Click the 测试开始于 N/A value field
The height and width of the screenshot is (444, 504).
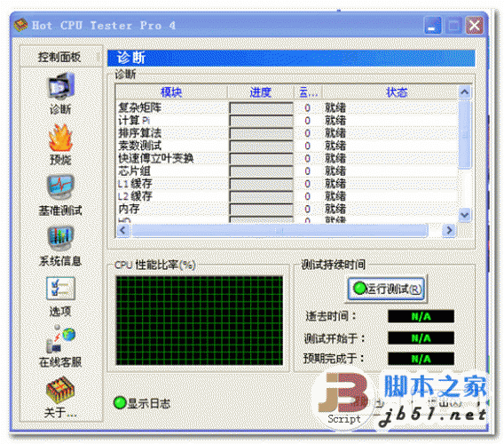[x=421, y=337]
